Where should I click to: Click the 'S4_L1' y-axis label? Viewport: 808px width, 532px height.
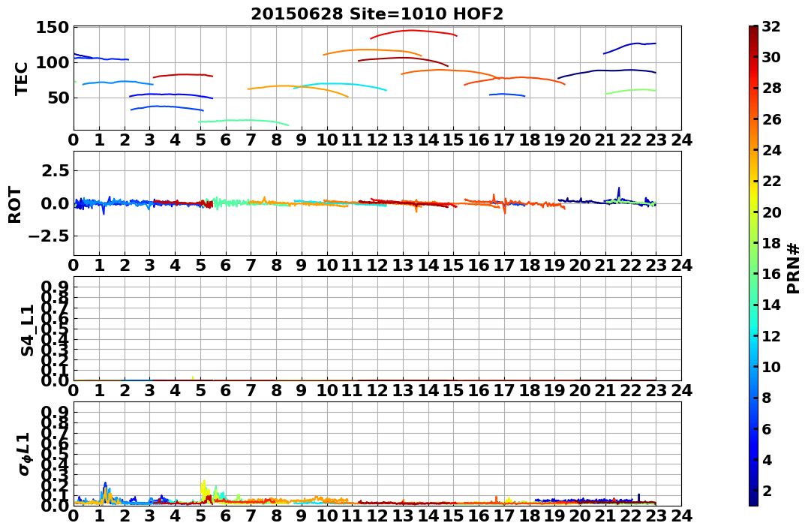click(27, 330)
